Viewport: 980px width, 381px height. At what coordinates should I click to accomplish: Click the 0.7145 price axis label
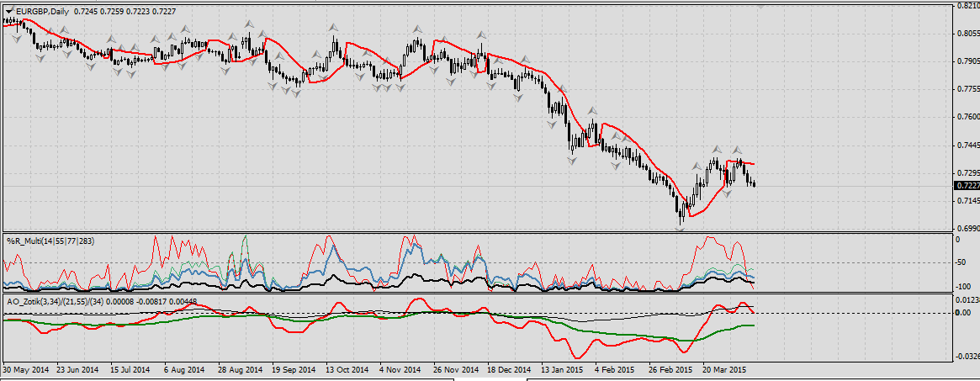pos(967,200)
